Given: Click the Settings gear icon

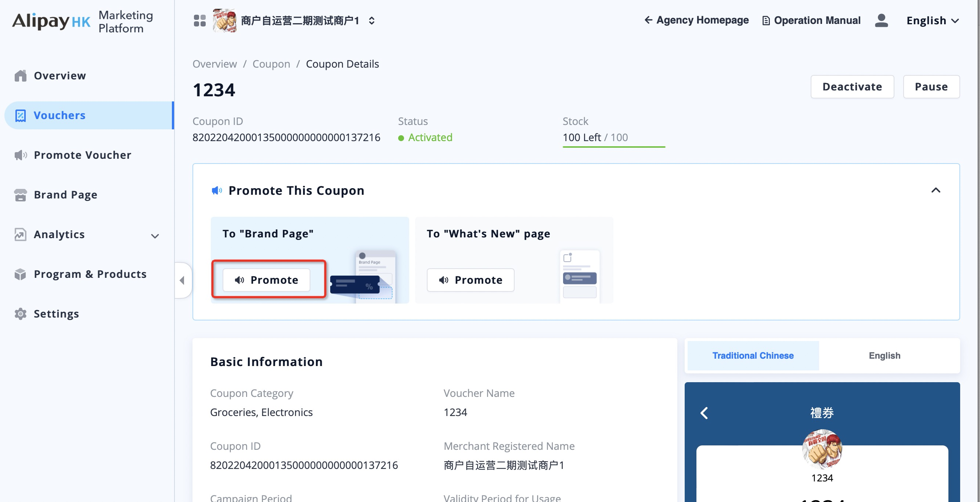Looking at the screenshot, I should point(21,313).
